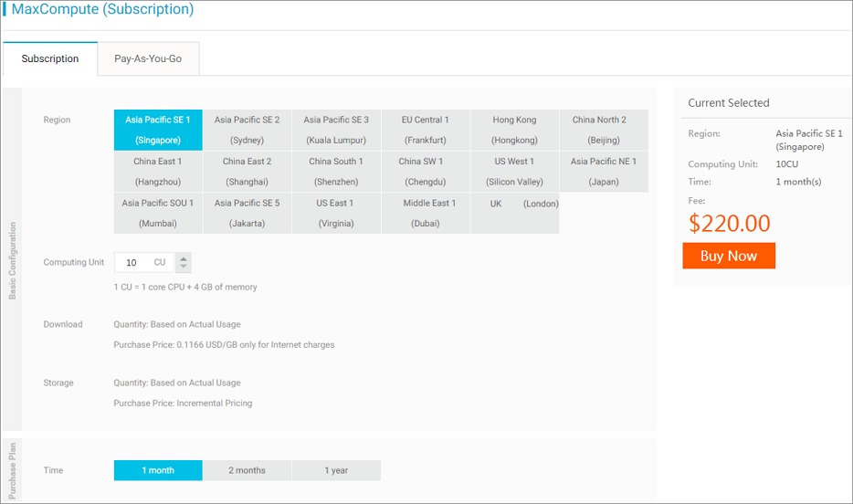Click '1 CU = 1 core CPU + 4 GB of memory' note
The image size is (853, 504).
185,287
